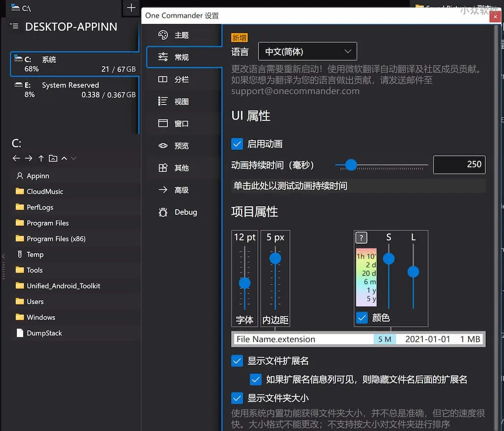Open the Temp folder
Viewport: 504px width, 431px height.
click(76, 254)
